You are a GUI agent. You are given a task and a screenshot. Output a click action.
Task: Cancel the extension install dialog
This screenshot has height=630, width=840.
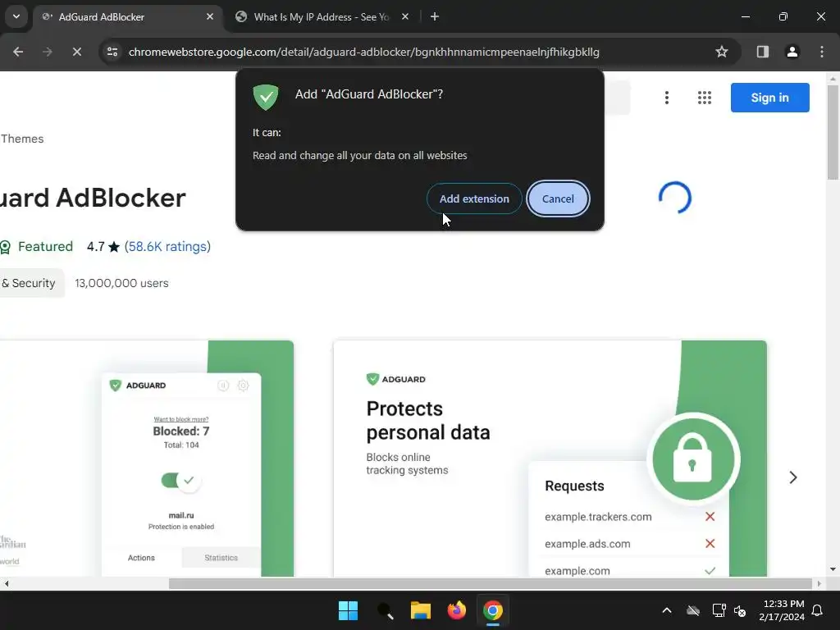558,199
